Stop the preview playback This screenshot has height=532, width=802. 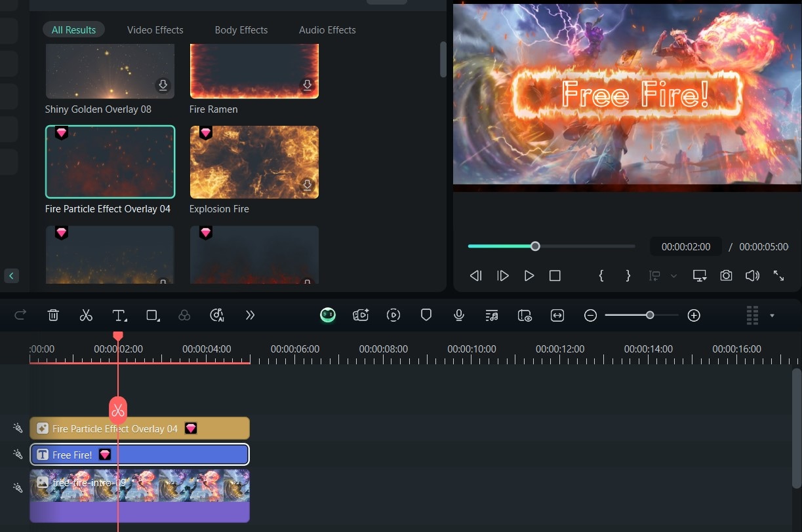555,276
